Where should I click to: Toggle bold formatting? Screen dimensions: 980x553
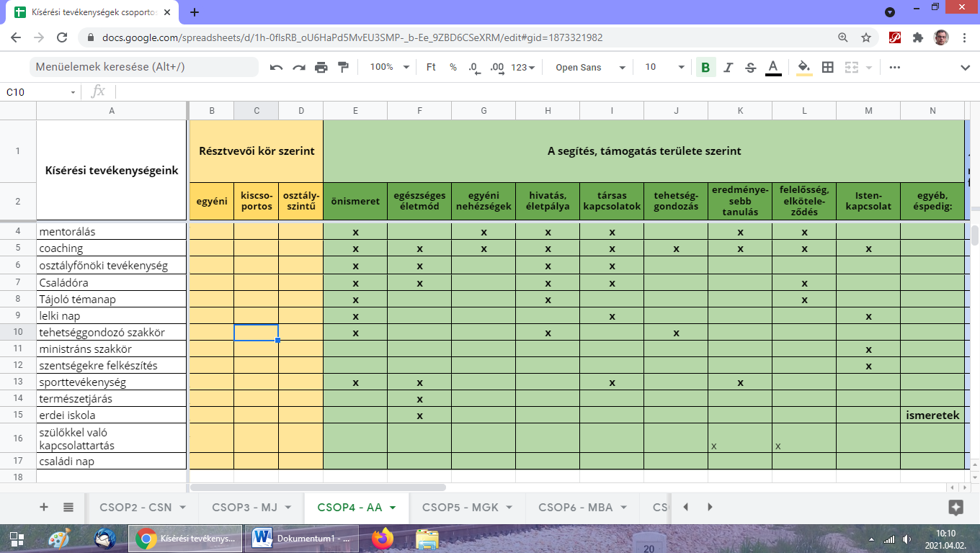click(705, 67)
